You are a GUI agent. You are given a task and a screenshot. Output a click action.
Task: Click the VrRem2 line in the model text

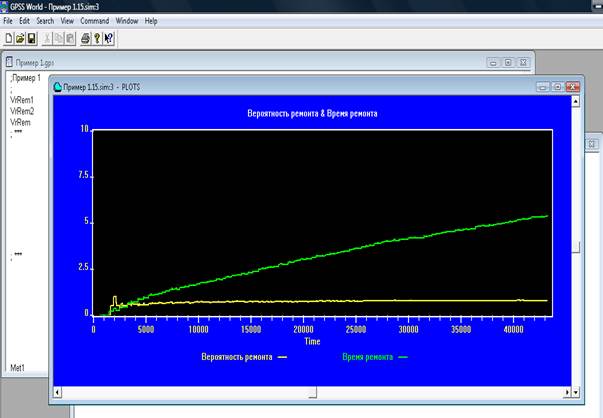tap(22, 111)
